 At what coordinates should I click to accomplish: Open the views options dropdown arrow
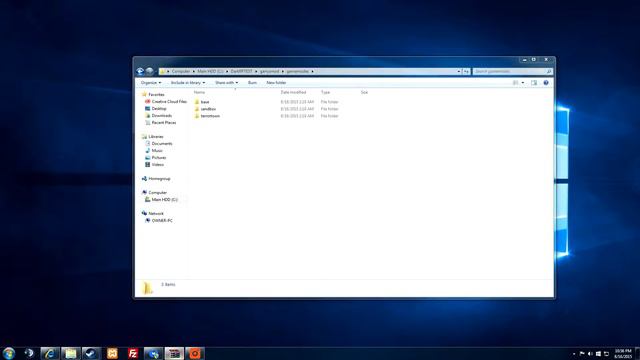[x=523, y=83]
